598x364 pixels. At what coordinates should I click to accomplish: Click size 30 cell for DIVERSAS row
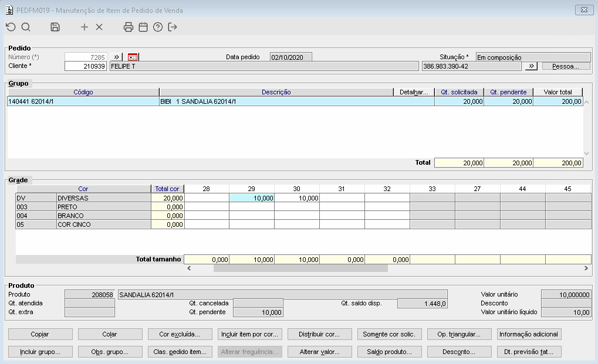tap(297, 198)
